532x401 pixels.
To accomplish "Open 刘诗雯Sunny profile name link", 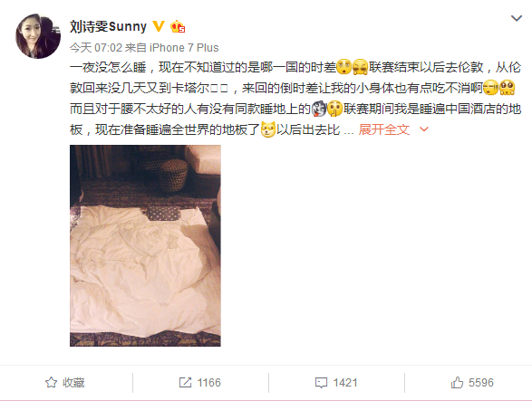I will (108, 26).
